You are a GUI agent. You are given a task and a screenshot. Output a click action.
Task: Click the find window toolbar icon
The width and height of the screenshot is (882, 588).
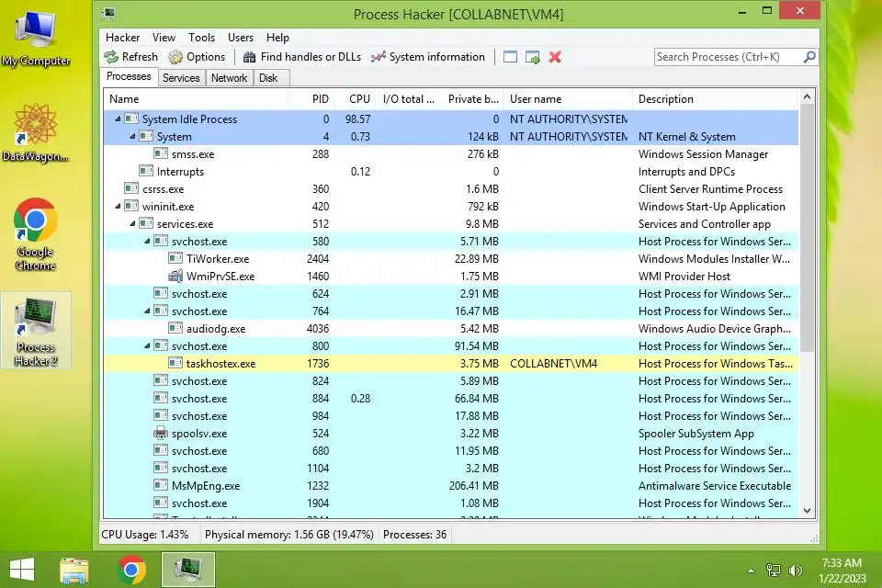point(510,57)
